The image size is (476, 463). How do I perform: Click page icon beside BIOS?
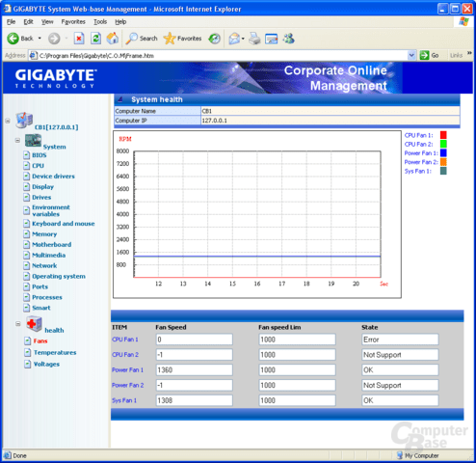27,155
